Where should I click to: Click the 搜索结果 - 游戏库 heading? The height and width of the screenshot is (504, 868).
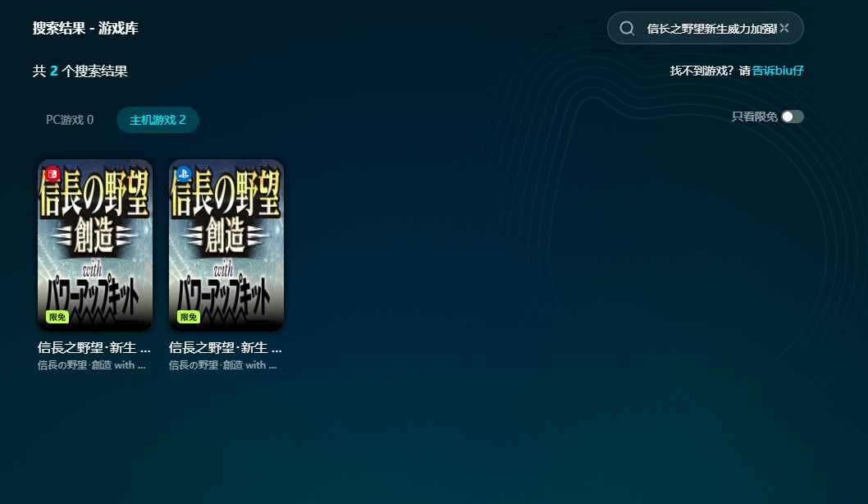pyautogui.click(x=85, y=28)
